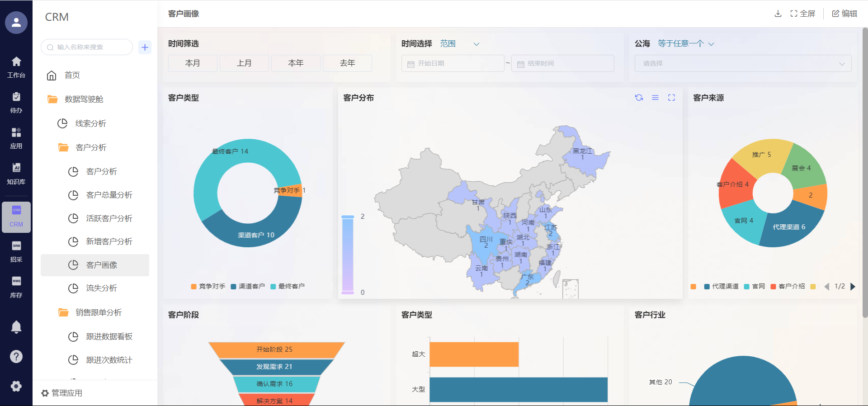Image resolution: width=868 pixels, height=406 pixels.
Task: Open 流失分析 in the navigation tree
Action: [101, 288]
